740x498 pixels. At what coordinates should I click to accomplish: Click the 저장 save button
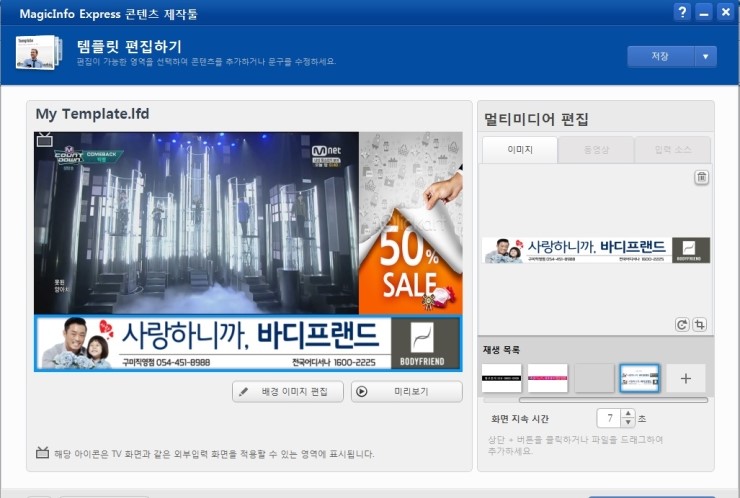coord(660,57)
